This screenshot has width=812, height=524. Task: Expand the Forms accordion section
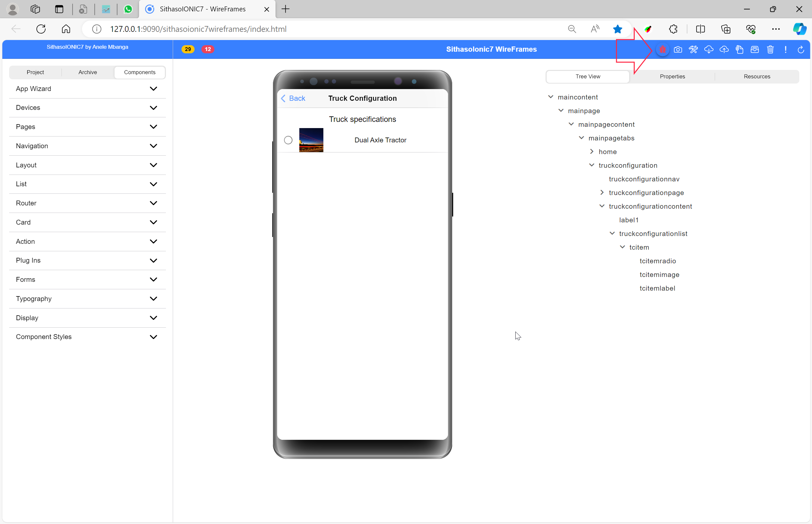click(87, 279)
